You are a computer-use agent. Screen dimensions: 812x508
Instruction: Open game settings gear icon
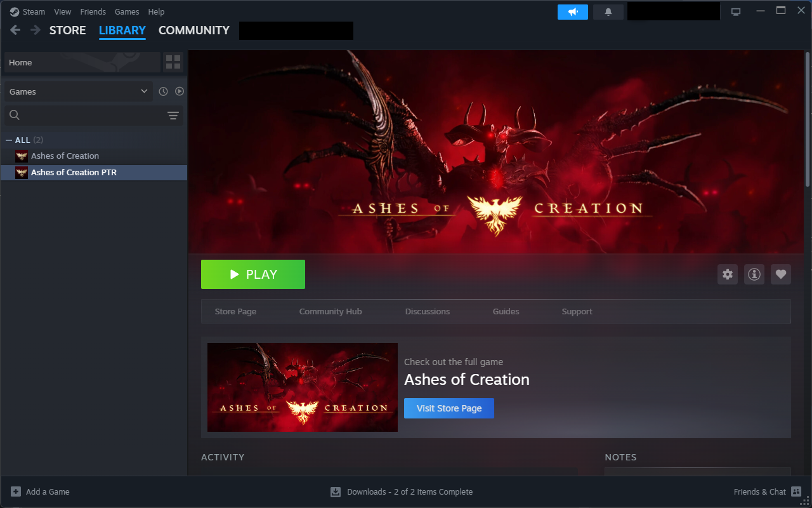(x=728, y=274)
